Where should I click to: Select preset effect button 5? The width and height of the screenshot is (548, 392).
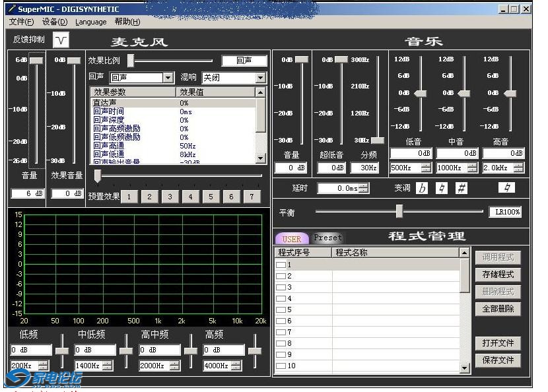tap(211, 197)
